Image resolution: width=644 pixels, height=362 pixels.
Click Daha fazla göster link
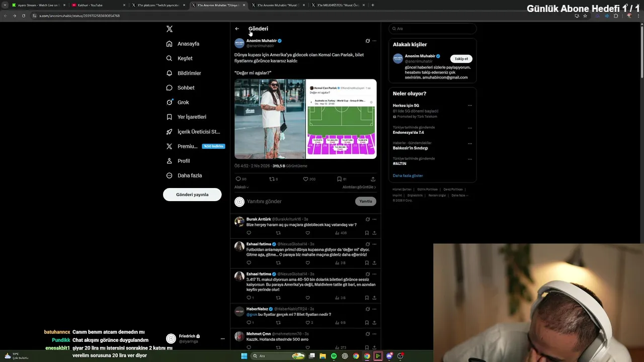[408, 176]
